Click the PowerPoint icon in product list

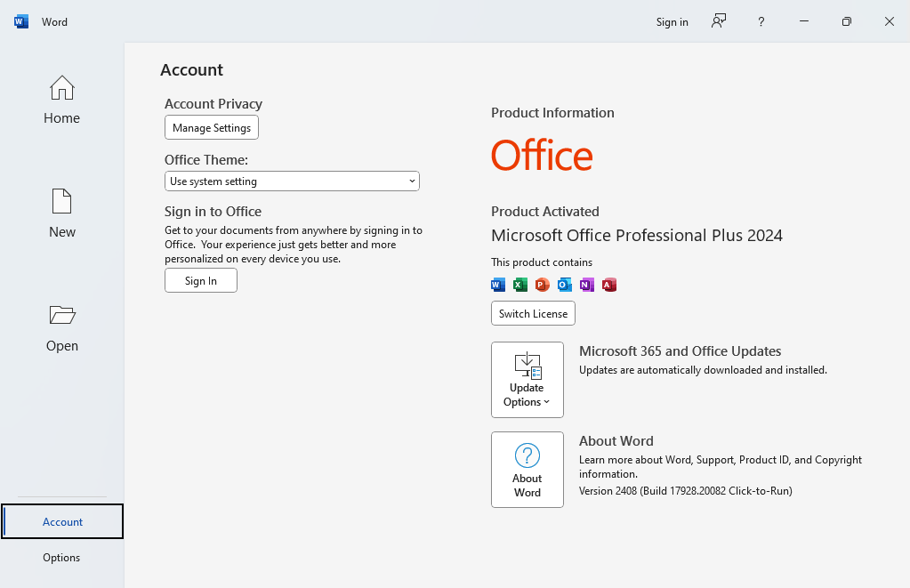543,285
